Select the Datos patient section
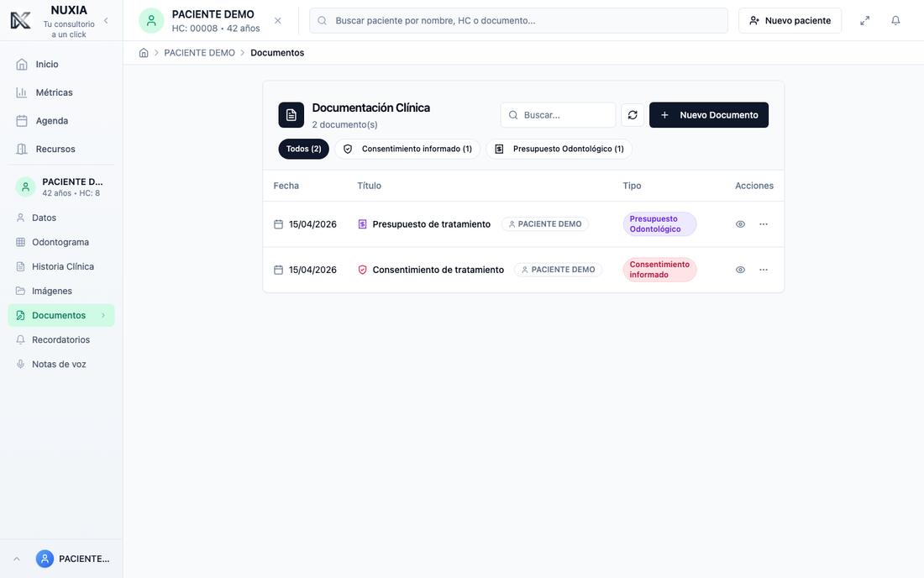 60,218
